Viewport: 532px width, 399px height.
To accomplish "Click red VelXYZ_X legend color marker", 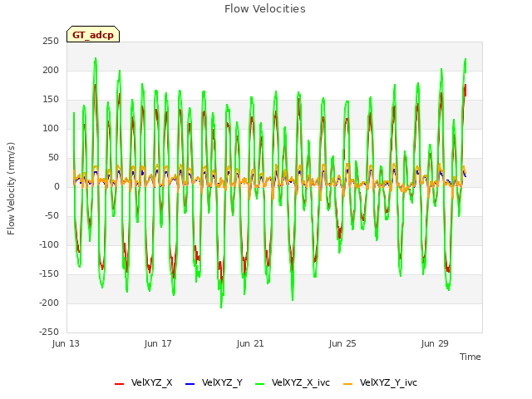I will pyautogui.click(x=120, y=384).
